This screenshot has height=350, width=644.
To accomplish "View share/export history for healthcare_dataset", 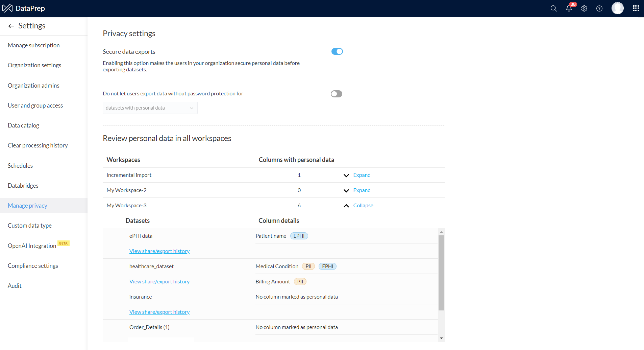I will point(159,281).
